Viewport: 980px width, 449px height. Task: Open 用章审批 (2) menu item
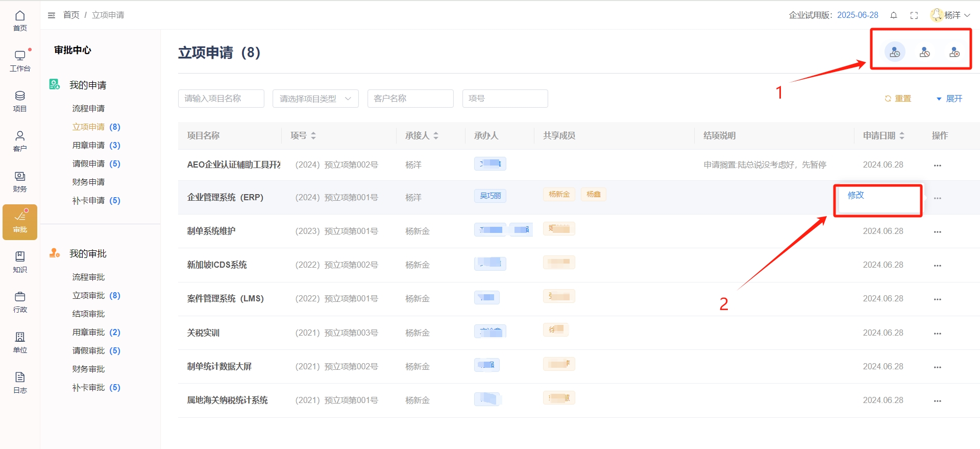click(x=96, y=332)
